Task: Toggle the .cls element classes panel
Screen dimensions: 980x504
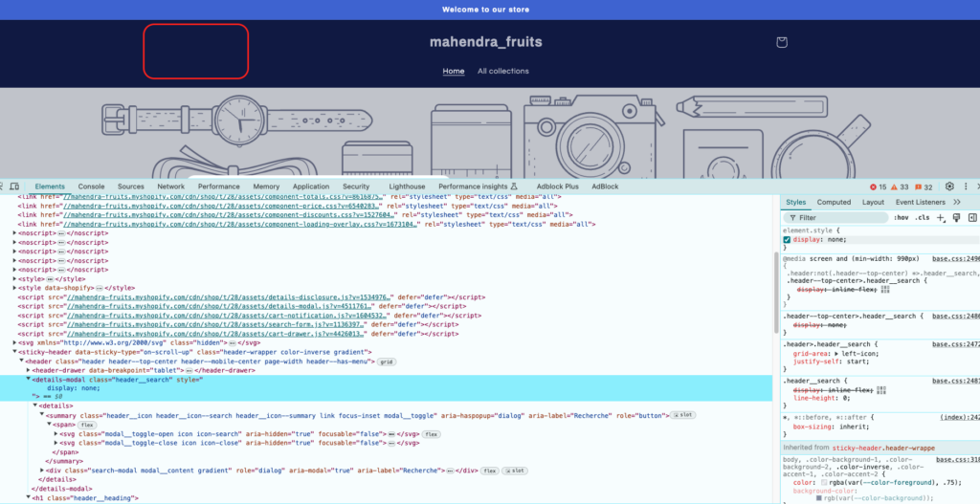Action: tap(922, 218)
